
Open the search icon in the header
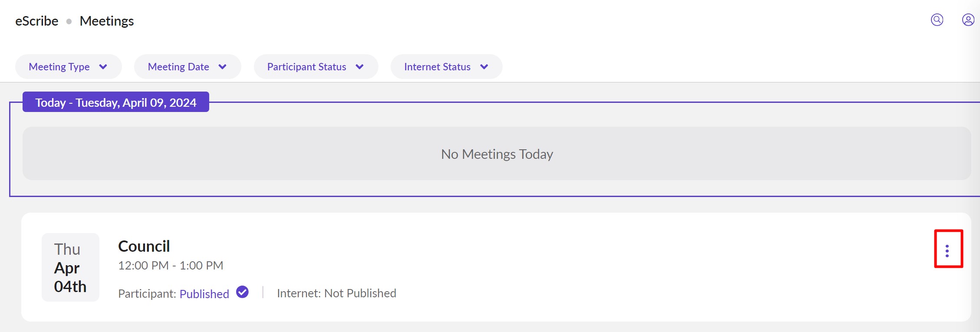point(937,20)
